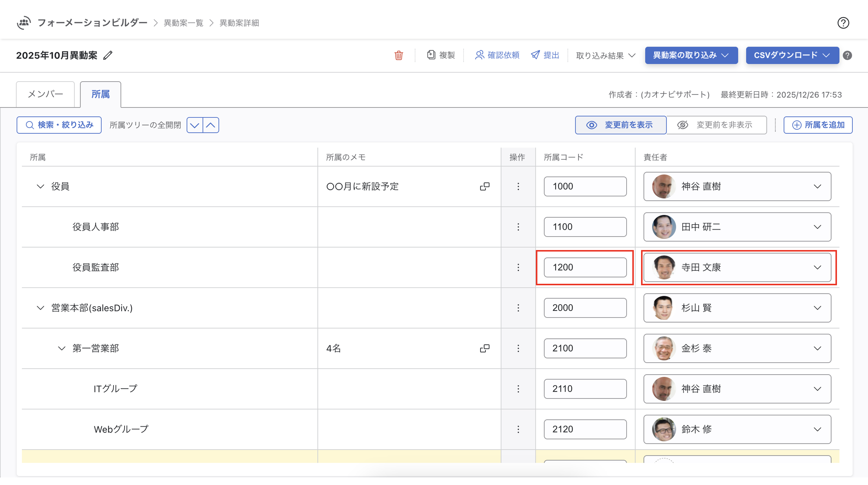Click the Formation Builder logo icon
This screenshot has height=485, width=868.
[24, 23]
